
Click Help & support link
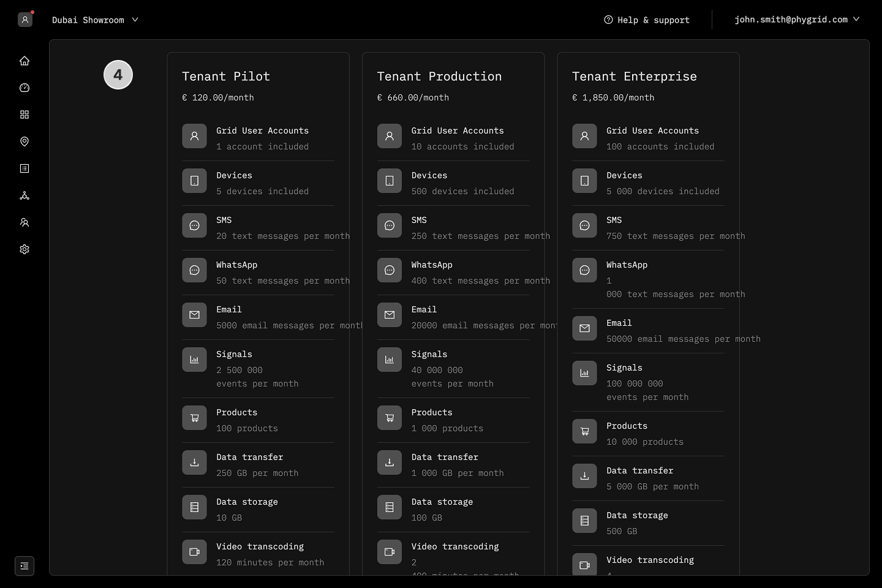tap(647, 20)
